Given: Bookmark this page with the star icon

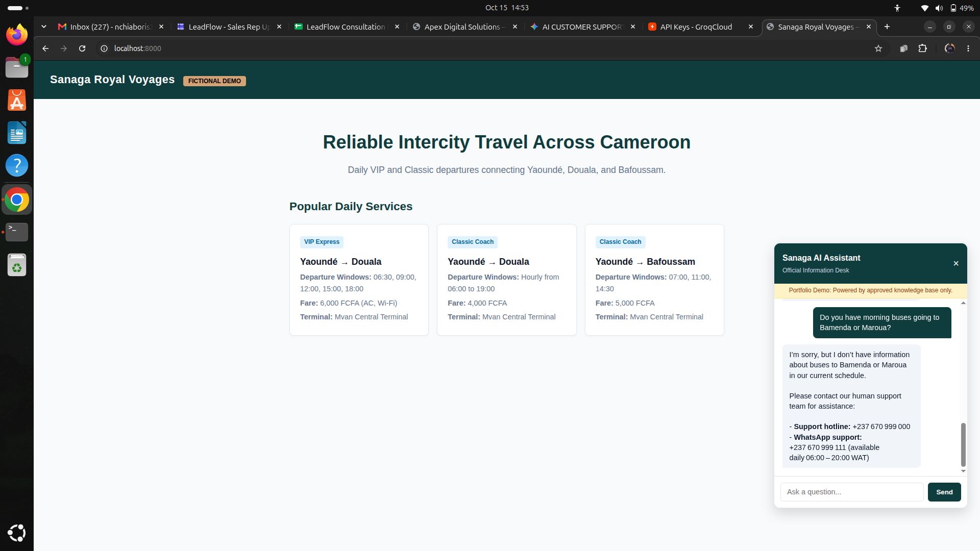Looking at the screenshot, I should click(x=878, y=48).
